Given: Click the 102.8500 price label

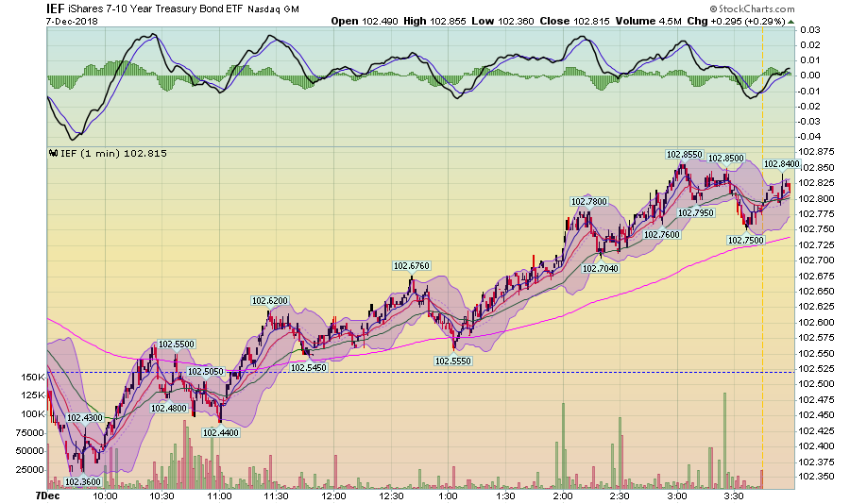Looking at the screenshot, I should point(726,159).
